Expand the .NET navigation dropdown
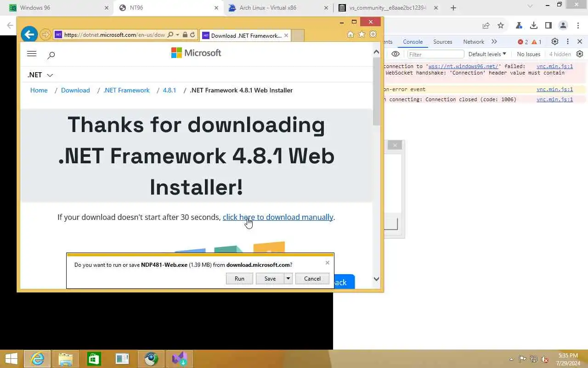The width and height of the screenshot is (588, 368). 40,75
